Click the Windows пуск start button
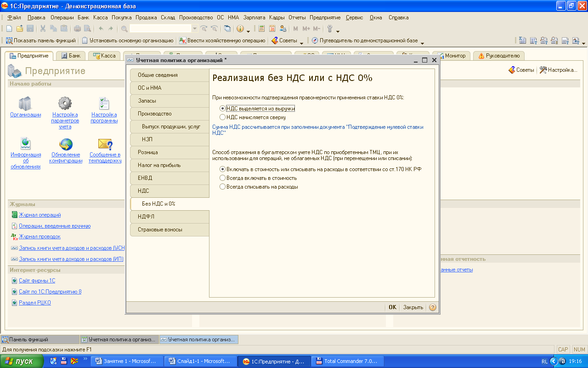588x368 pixels. 22,361
